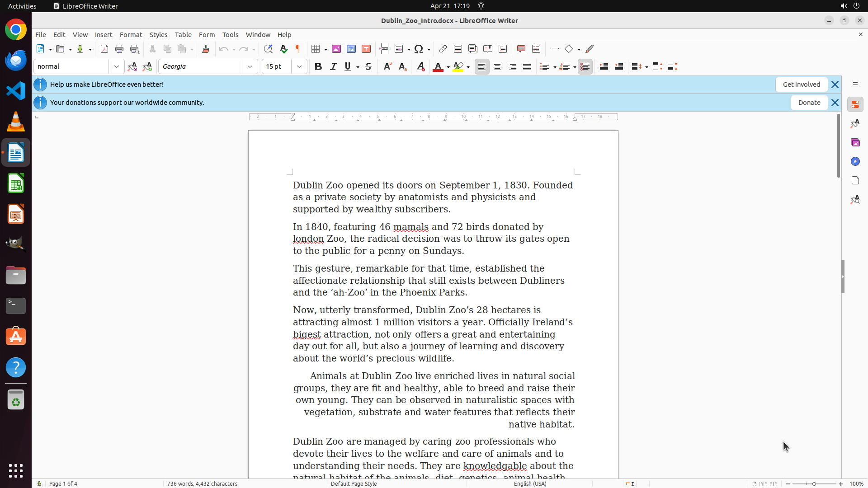Insert hyperlink using toolbar icon

(443, 49)
